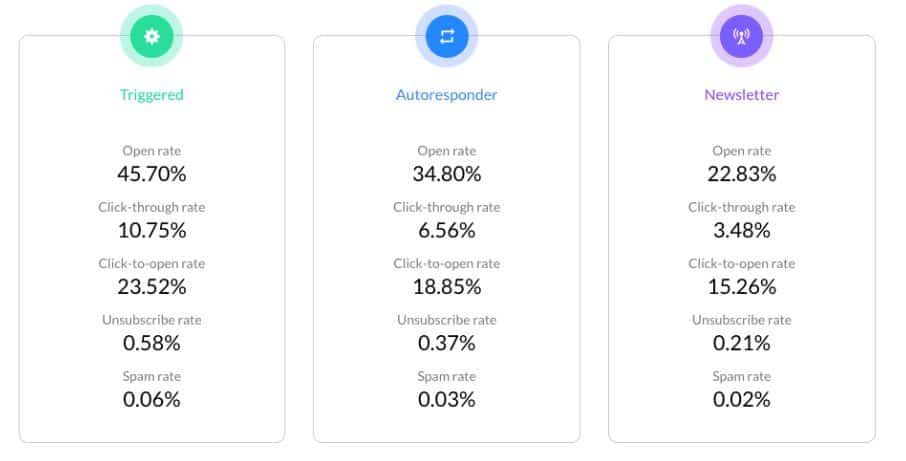Click Newsletter click-to-open rate 15.26%
Image resolution: width=906 pixels, height=461 pixels.
(x=741, y=287)
